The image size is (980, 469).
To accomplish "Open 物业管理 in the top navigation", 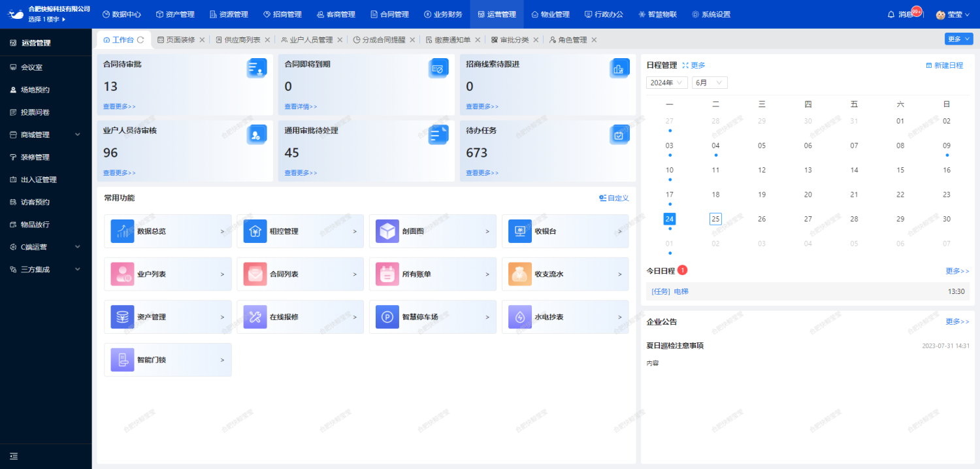I will pos(550,14).
